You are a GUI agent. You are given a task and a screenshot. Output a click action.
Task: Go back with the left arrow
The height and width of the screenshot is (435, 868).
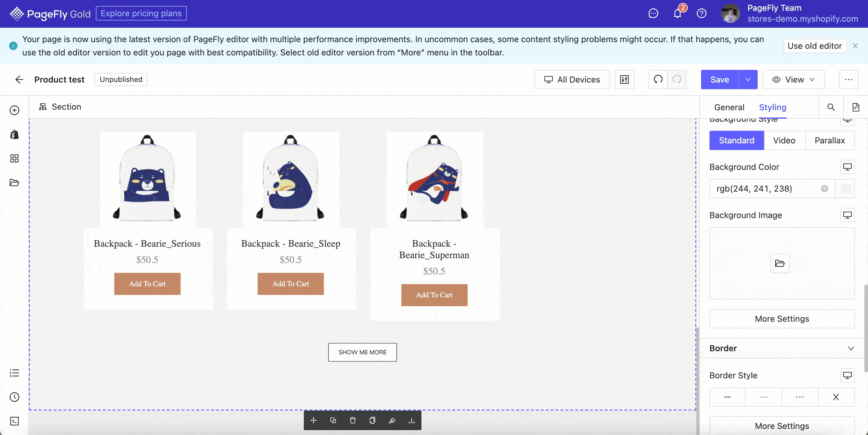pyautogui.click(x=19, y=80)
